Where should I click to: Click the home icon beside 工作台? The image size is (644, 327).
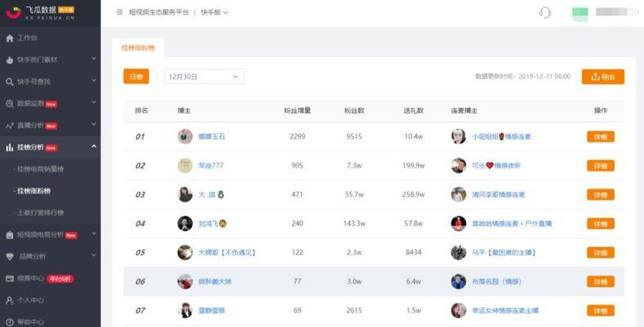(x=10, y=38)
